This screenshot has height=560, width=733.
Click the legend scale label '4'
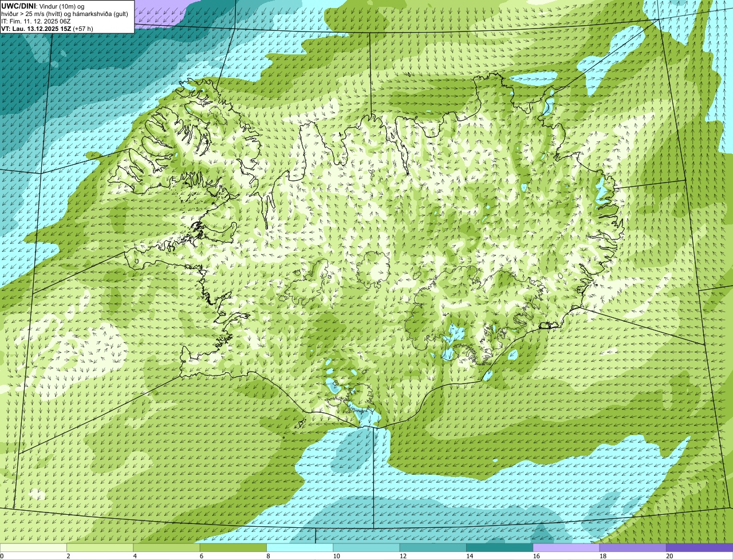click(x=135, y=556)
